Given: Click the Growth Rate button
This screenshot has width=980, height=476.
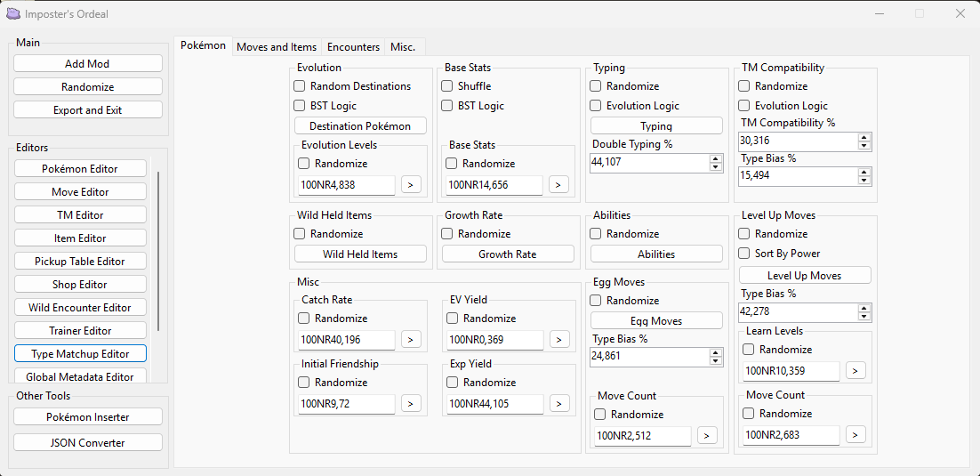Looking at the screenshot, I should click(x=508, y=254).
